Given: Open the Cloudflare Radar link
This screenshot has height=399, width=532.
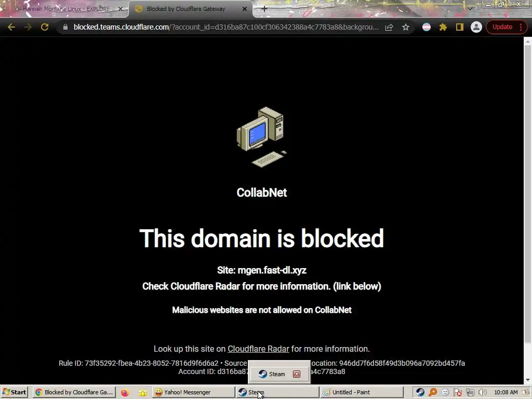Looking at the screenshot, I should pos(258,349).
